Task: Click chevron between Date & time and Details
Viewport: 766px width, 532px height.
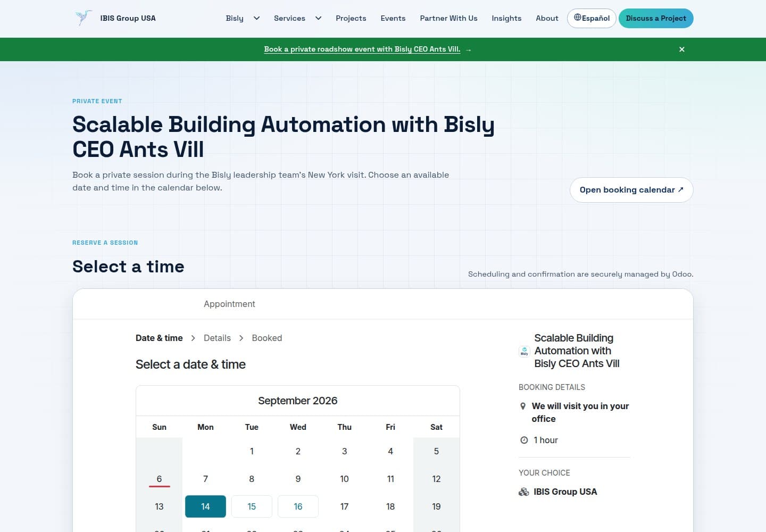Action: [193, 338]
